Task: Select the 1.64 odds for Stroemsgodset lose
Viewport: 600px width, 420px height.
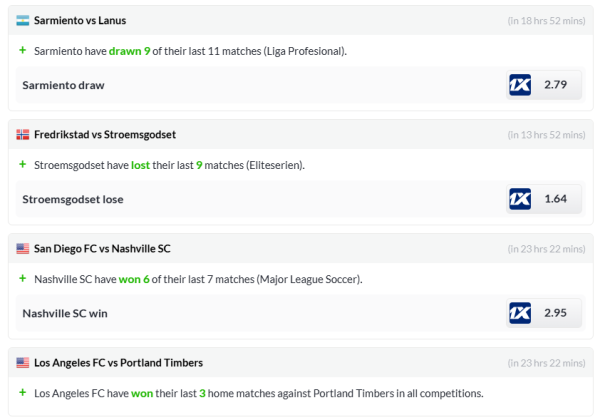Action: [x=555, y=199]
